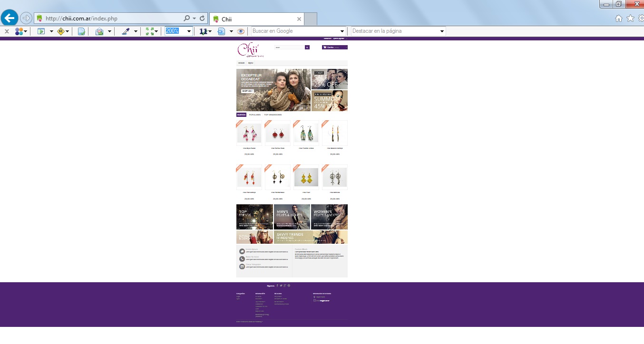Open browser settings gear icon

click(x=640, y=19)
